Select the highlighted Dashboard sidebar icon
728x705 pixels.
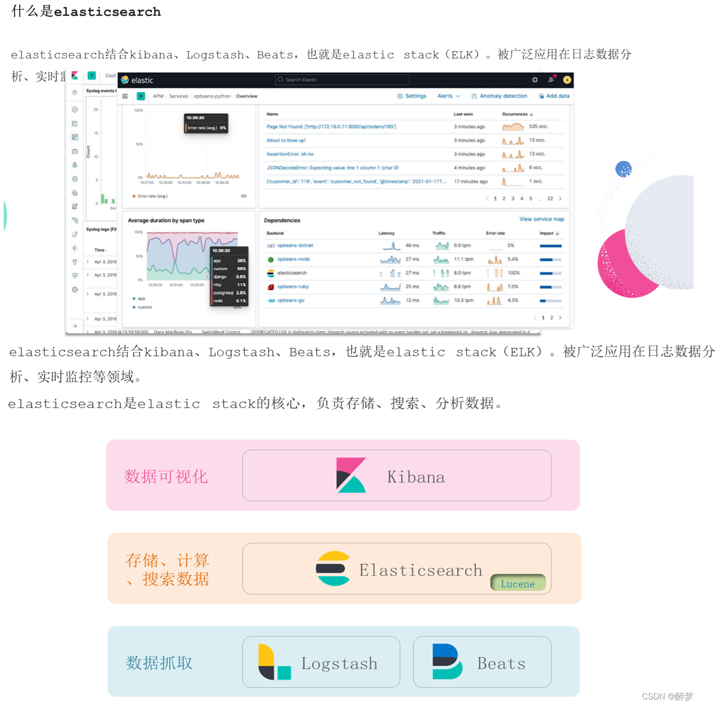click(74, 137)
